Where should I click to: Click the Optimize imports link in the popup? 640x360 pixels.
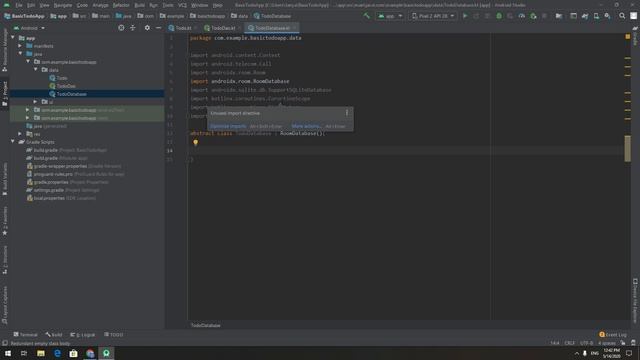click(x=228, y=126)
